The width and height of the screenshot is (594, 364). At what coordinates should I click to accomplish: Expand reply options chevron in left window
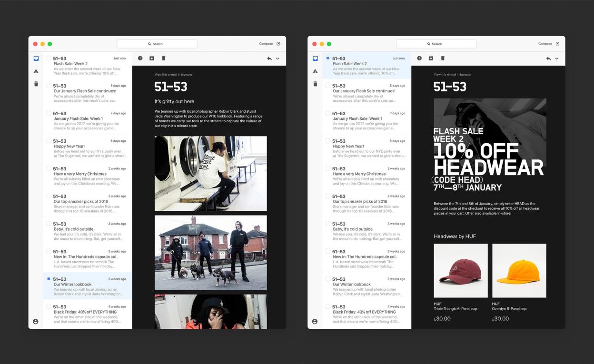(277, 59)
